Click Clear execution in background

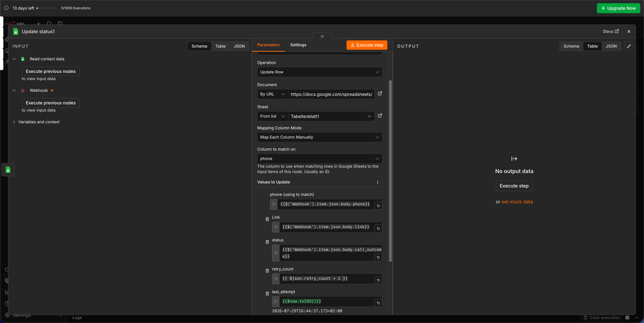pos(602,317)
